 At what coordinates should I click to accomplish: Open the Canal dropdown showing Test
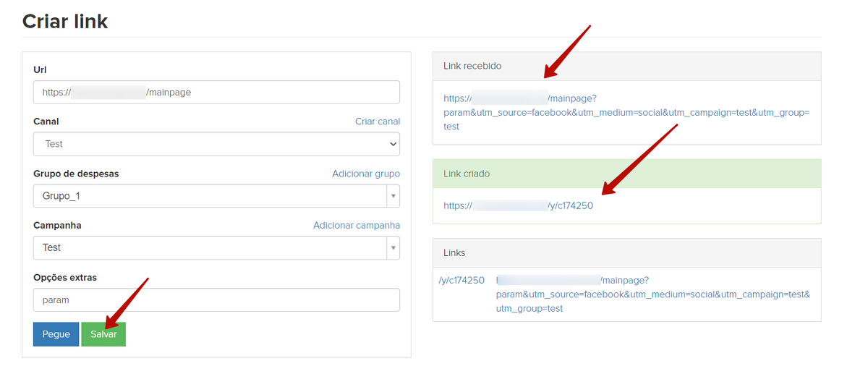(216, 144)
